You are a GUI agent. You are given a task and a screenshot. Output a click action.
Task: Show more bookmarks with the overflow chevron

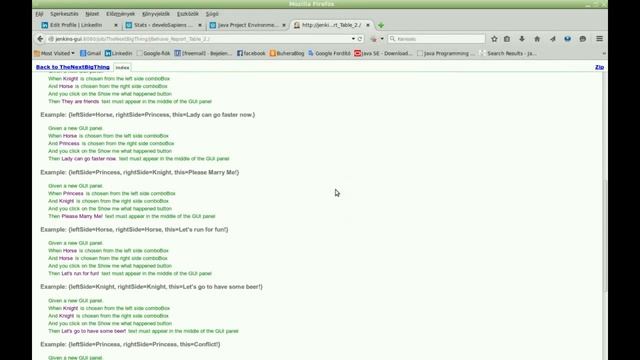click(x=604, y=53)
